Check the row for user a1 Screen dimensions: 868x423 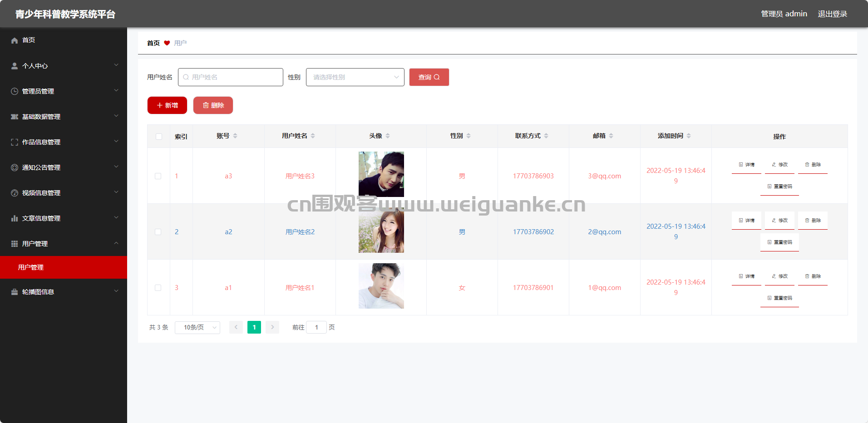click(158, 288)
